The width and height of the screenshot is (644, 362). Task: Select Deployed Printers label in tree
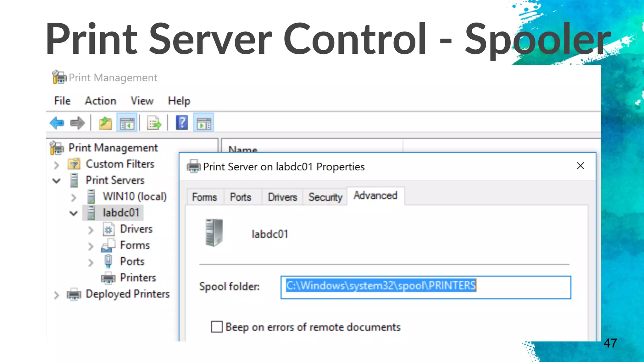tap(128, 294)
